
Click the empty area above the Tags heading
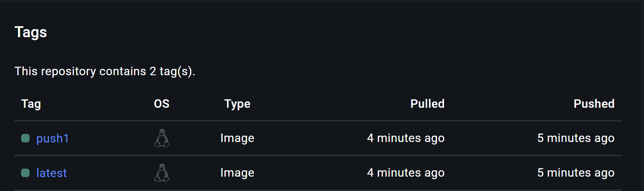[321, 12]
